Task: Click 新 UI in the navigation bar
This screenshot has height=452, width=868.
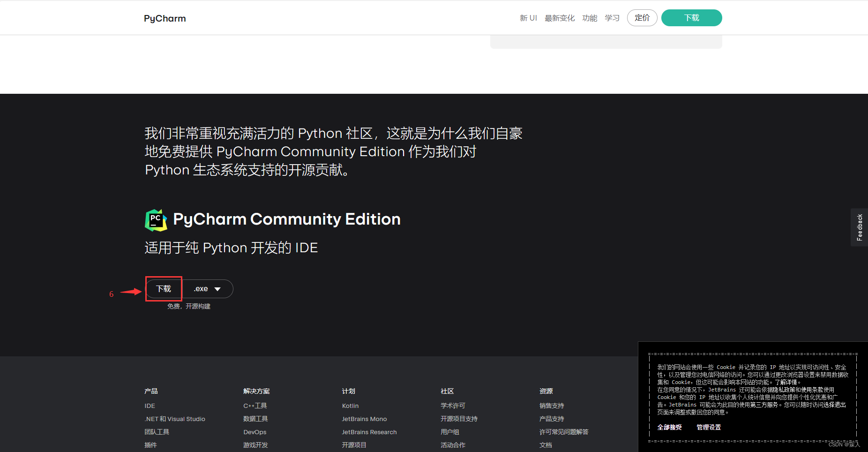Action: point(528,18)
